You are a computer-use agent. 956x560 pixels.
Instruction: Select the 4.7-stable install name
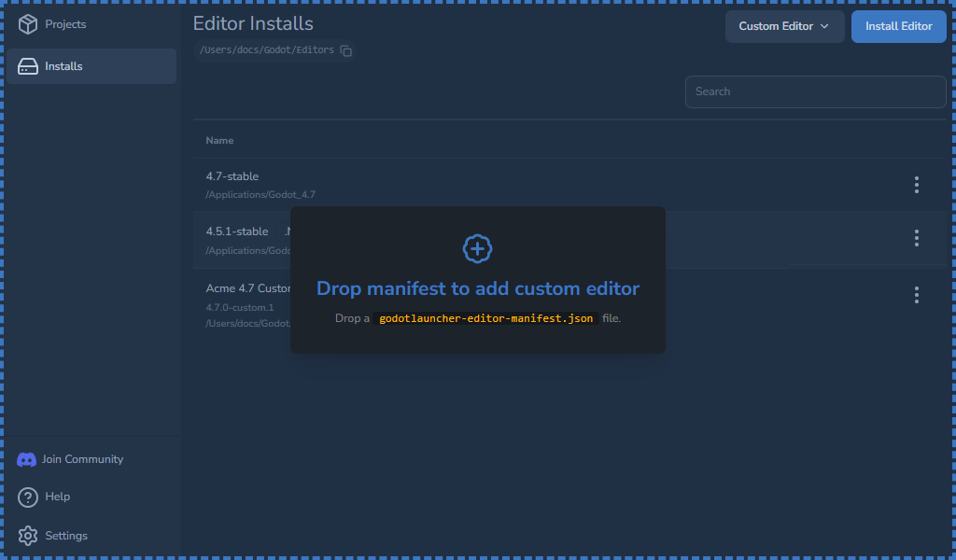pyautogui.click(x=232, y=176)
